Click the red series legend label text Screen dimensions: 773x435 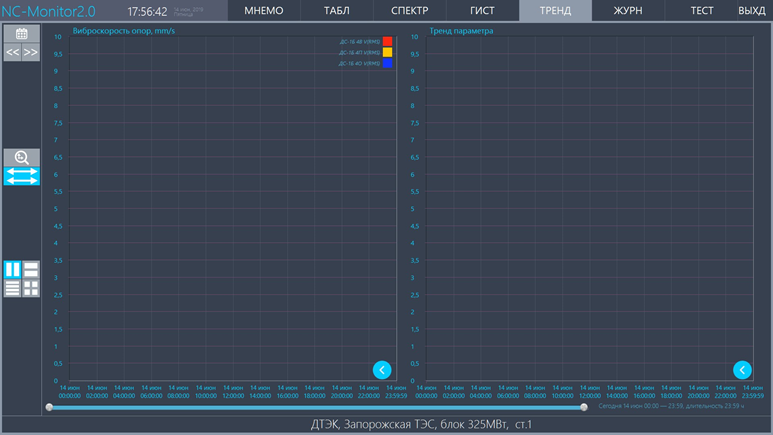click(x=360, y=42)
